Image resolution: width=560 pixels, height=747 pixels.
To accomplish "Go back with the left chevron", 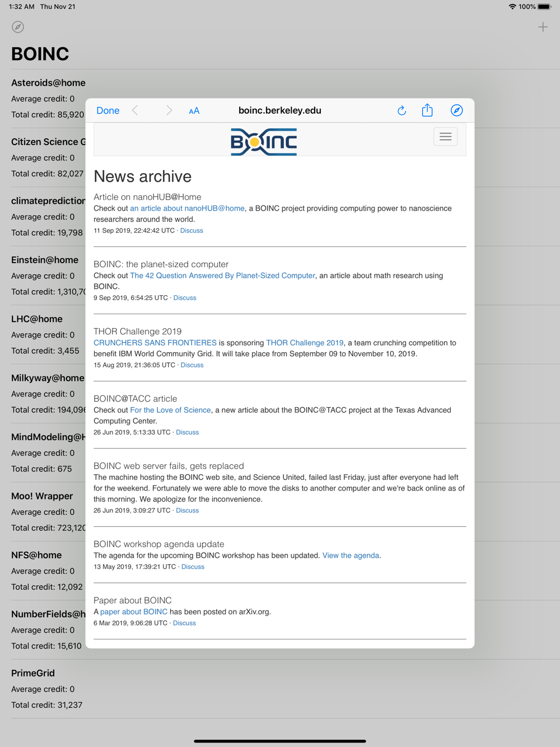I will coord(135,110).
